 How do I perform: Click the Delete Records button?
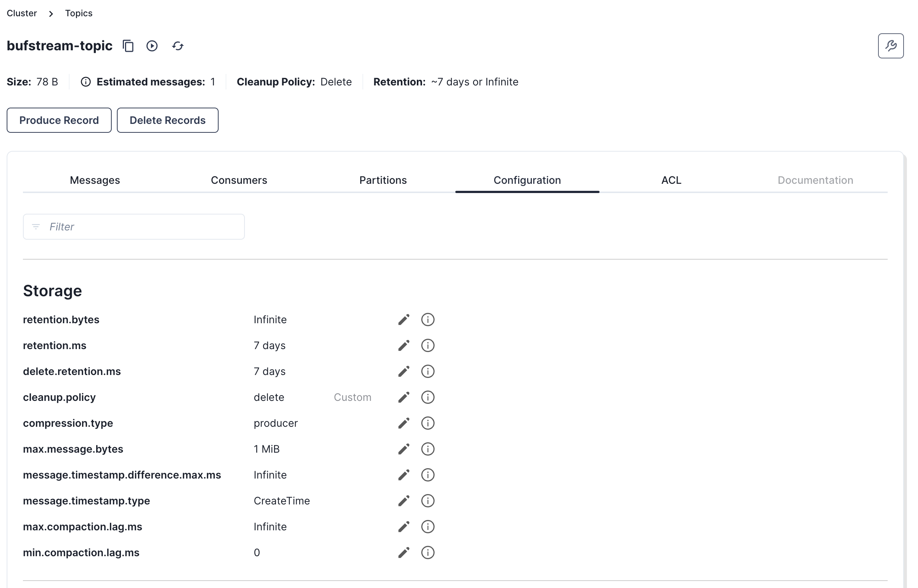168,120
